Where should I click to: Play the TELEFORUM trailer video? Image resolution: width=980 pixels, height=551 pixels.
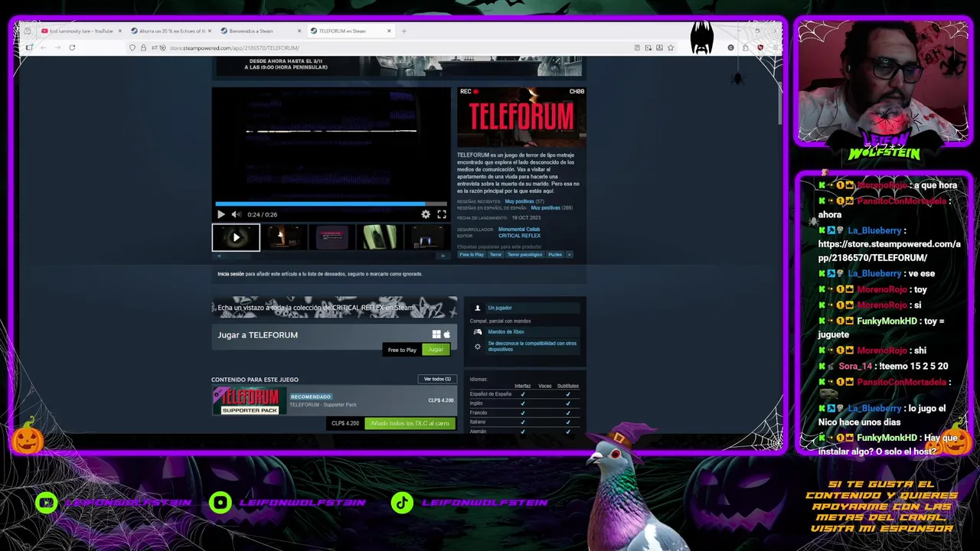(221, 214)
